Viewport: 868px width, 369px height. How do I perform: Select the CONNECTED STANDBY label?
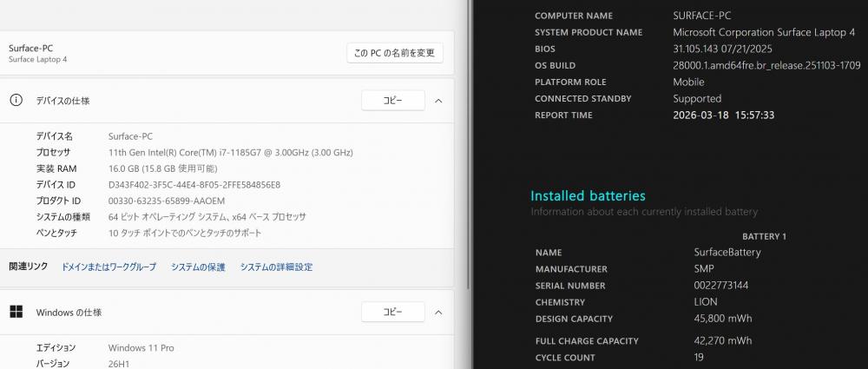point(583,99)
